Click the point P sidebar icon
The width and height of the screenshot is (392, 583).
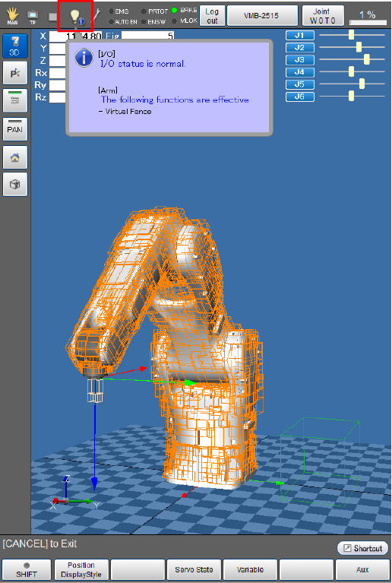pyautogui.click(x=15, y=72)
